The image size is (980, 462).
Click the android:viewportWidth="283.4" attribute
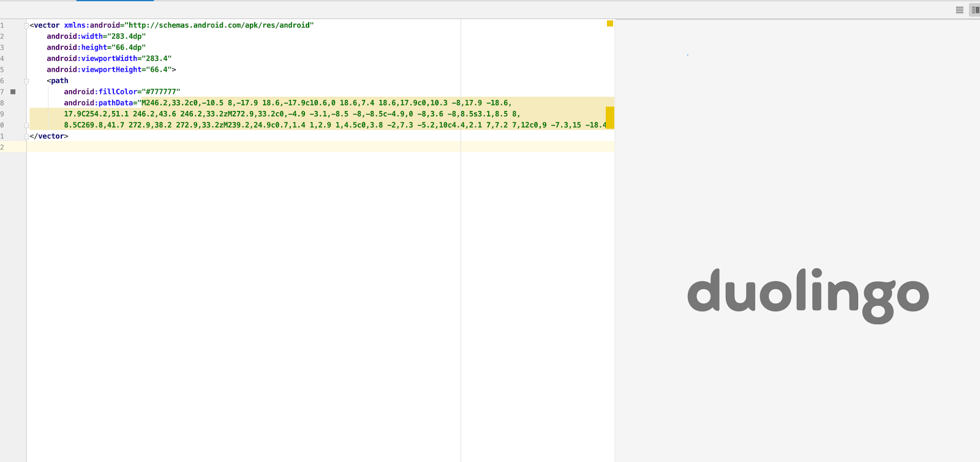coord(109,59)
